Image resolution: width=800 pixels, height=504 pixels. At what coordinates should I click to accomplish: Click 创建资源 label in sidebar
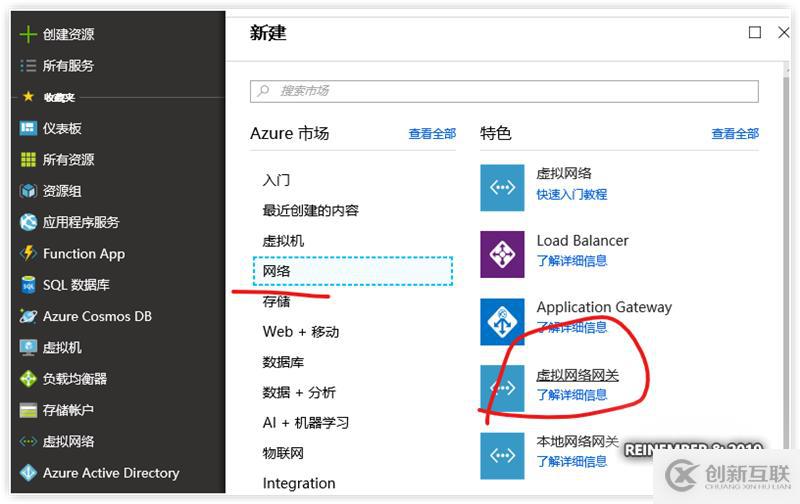(68, 34)
